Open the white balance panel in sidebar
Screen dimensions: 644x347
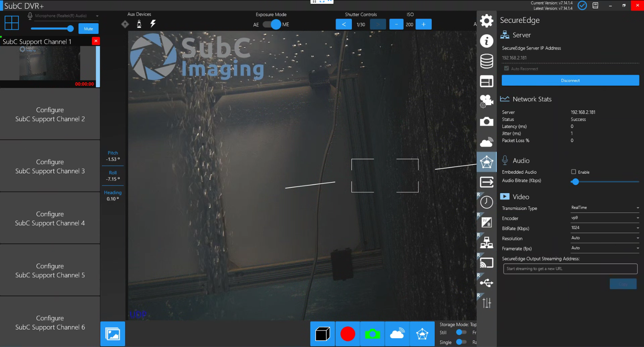[487, 222]
